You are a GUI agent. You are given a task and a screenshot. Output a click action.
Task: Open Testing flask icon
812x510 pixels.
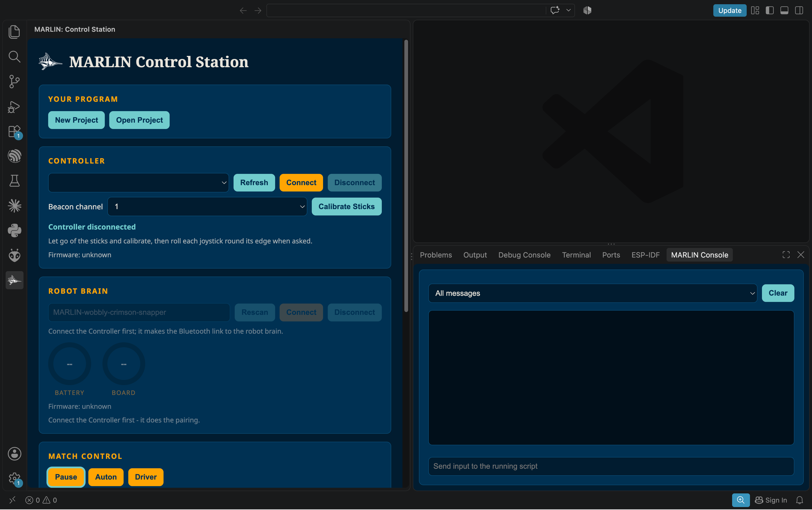(14, 181)
